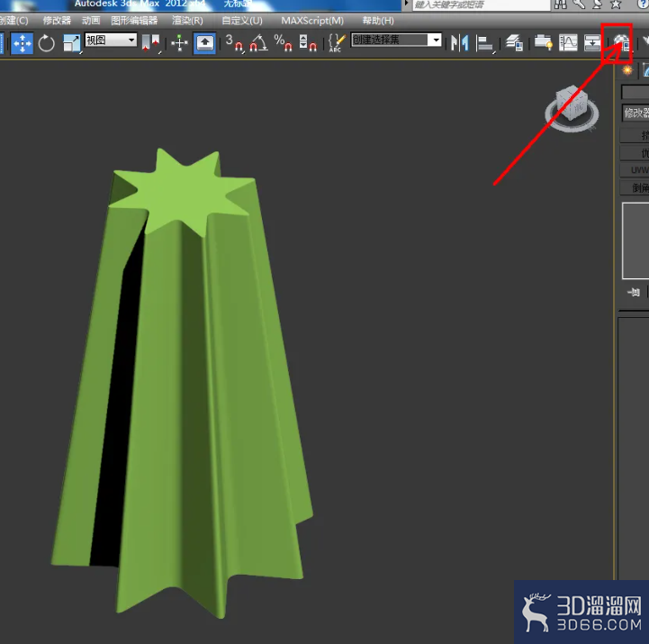The width and height of the screenshot is (649, 644).
Task: Toggle Select and Manipulate crosshair icon
Action: 179,42
